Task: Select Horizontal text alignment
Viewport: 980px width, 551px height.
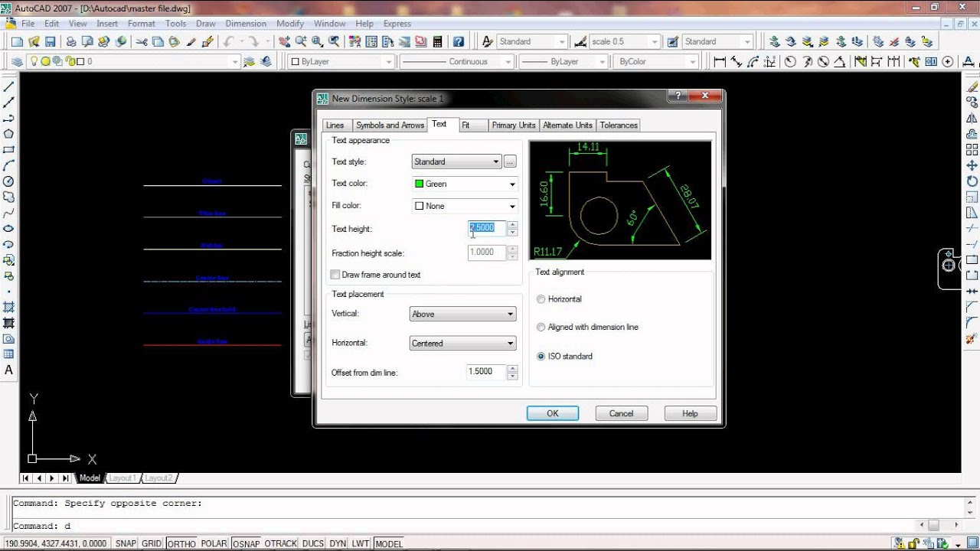Action: [541, 299]
